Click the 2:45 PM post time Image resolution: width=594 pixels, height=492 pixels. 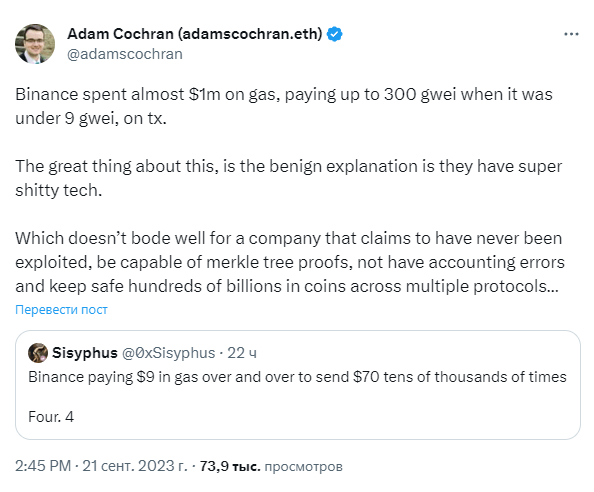pyautogui.click(x=43, y=466)
